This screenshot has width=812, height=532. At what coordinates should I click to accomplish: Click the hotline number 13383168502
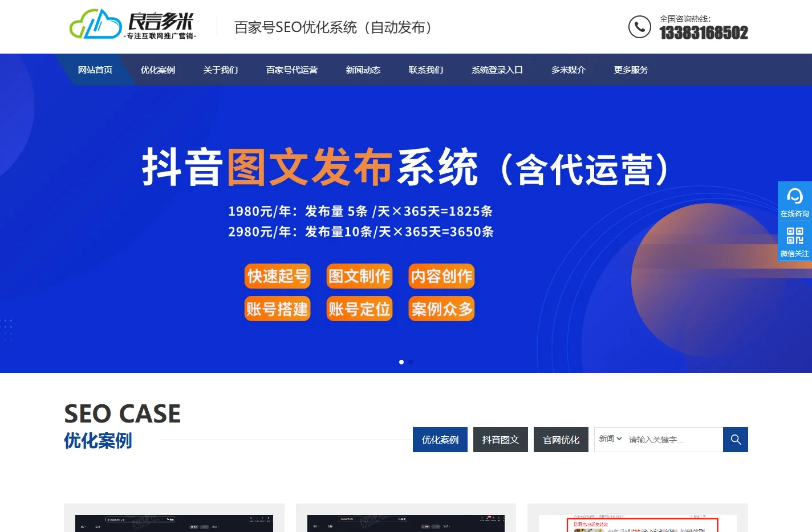pos(704,33)
